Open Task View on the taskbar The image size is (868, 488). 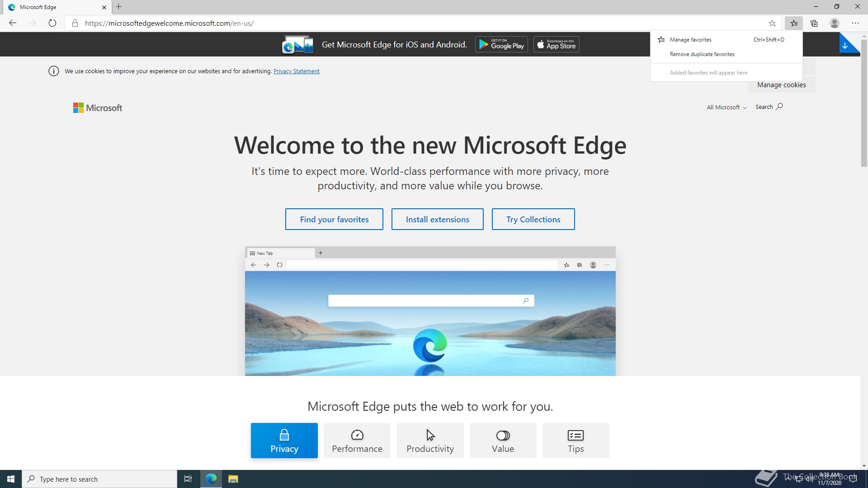(x=188, y=479)
